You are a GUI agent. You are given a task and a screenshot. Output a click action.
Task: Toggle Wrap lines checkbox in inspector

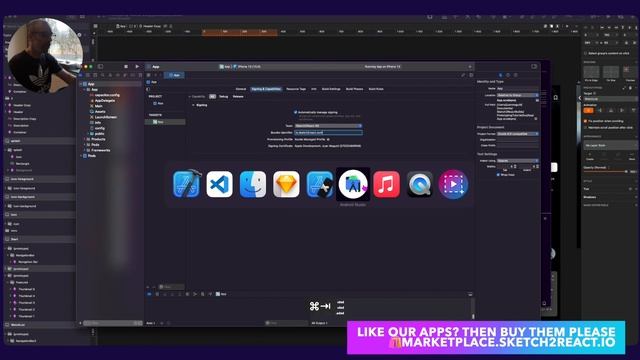[498, 175]
